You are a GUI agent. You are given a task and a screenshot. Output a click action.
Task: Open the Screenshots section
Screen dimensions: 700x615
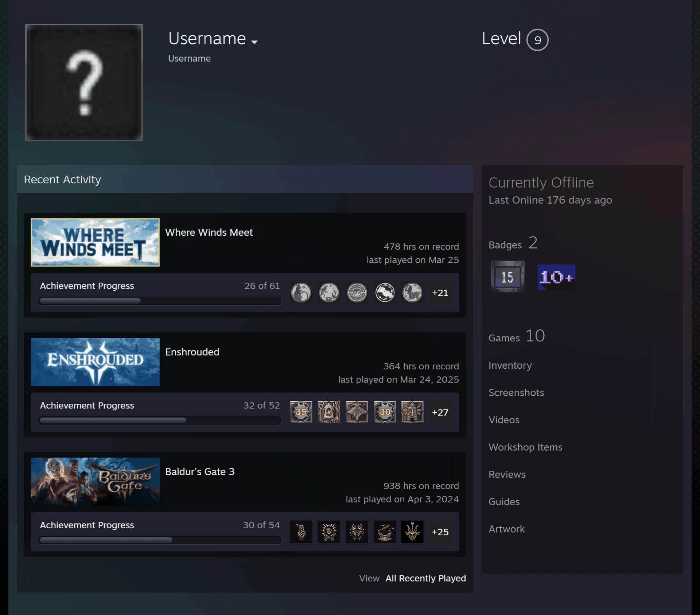[x=516, y=392]
